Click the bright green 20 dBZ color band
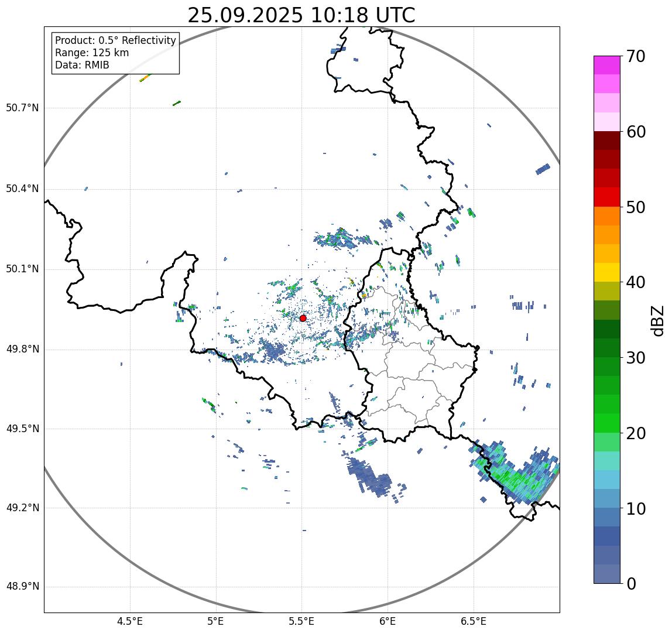672x633 pixels. coord(607,423)
